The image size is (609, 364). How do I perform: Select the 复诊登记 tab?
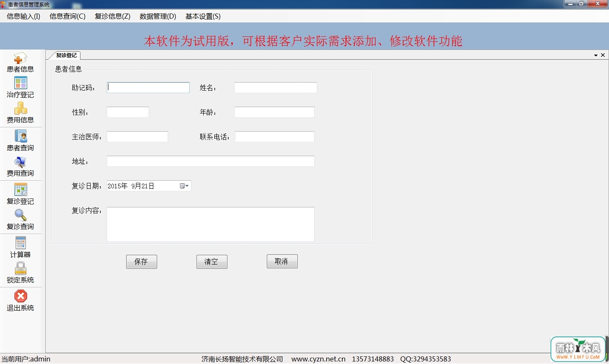click(x=66, y=55)
